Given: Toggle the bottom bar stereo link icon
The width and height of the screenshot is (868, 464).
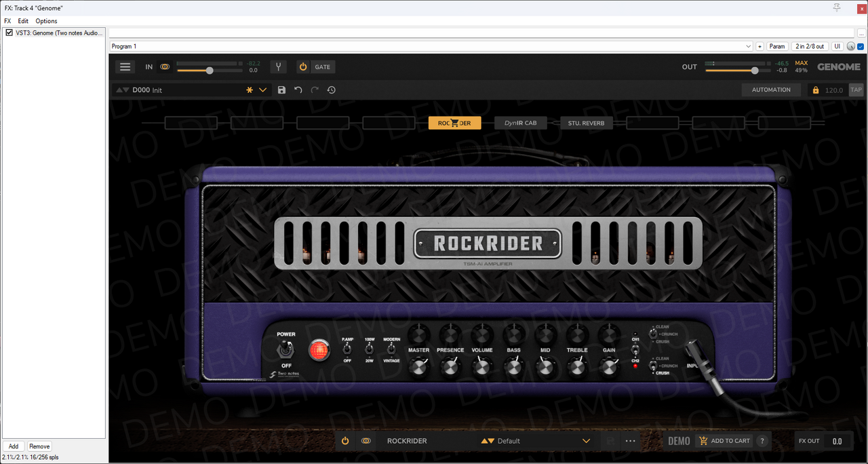Looking at the screenshot, I should [x=366, y=441].
